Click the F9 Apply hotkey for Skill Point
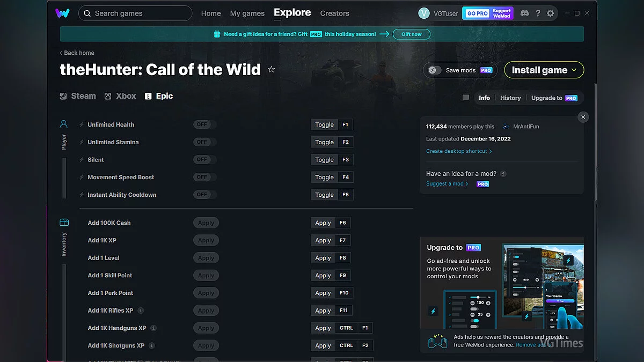 (x=331, y=276)
